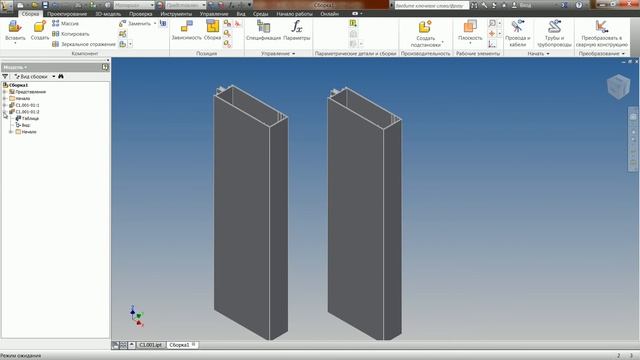The width and height of the screenshot is (640, 360).
Task: Click the UCS icon in Рабочие элементы
Action: tap(492, 44)
